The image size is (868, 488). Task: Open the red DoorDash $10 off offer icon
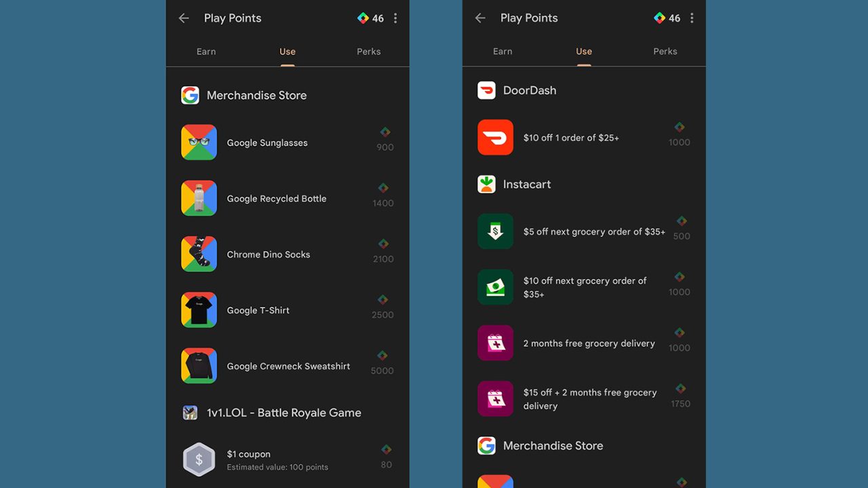pos(495,138)
